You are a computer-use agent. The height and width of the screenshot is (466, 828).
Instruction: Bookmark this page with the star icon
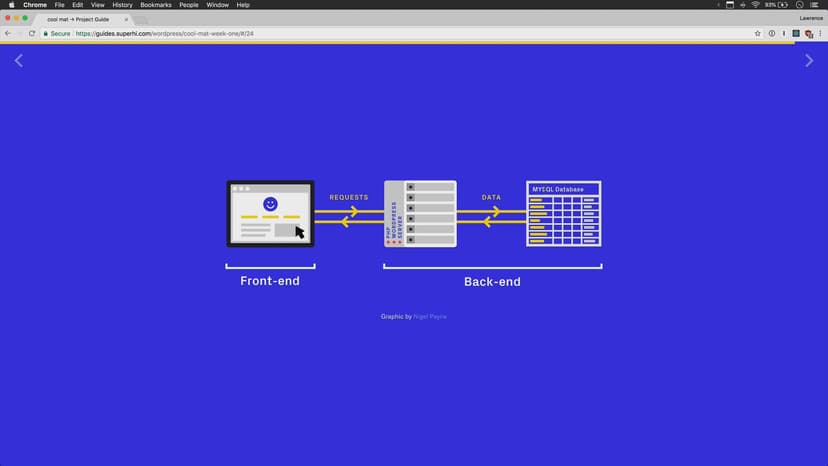pos(758,33)
